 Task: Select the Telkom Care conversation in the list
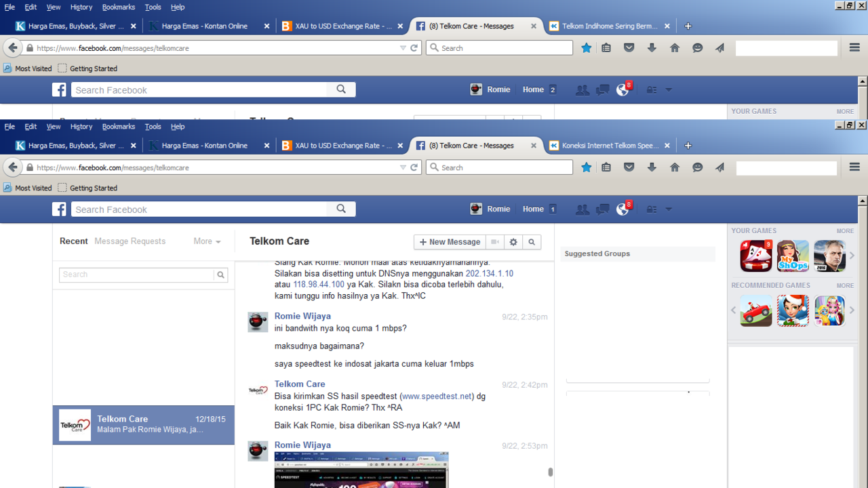click(x=144, y=425)
